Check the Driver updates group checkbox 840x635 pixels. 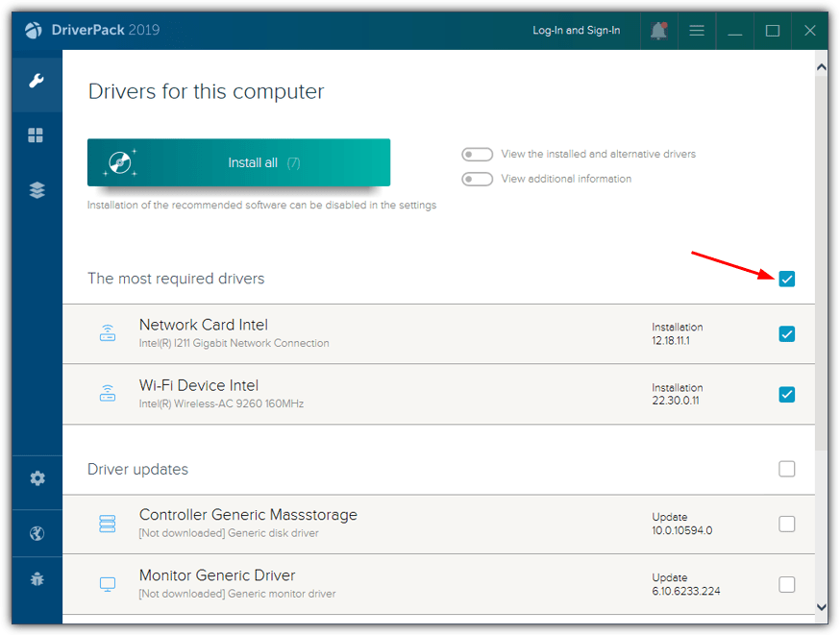[x=786, y=469]
